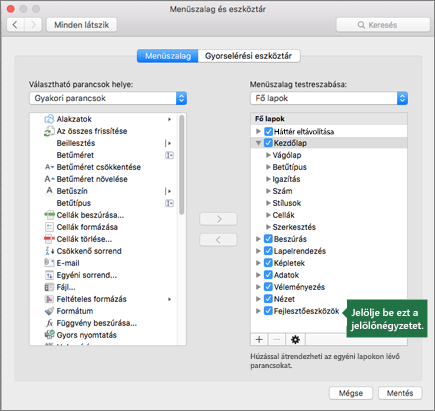The width and height of the screenshot is (435, 411).
Task: Click the Betűméret csökkentése icon
Action: pyautogui.click(x=49, y=167)
